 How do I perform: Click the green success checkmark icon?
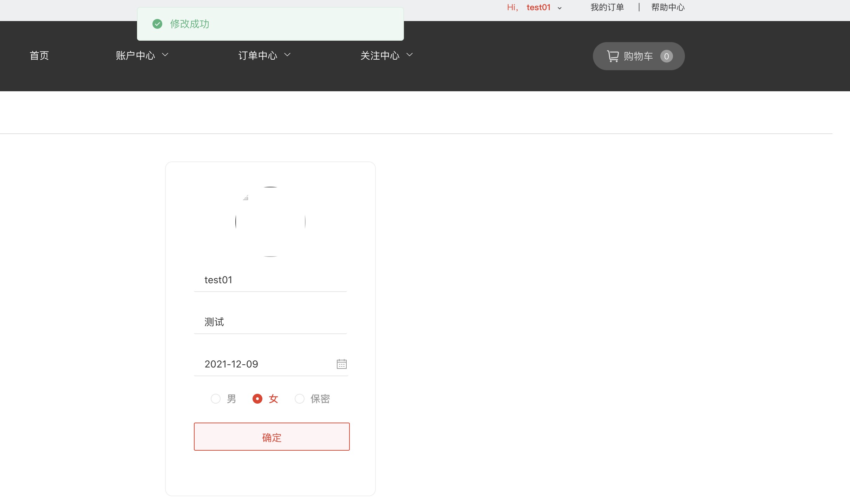click(157, 24)
